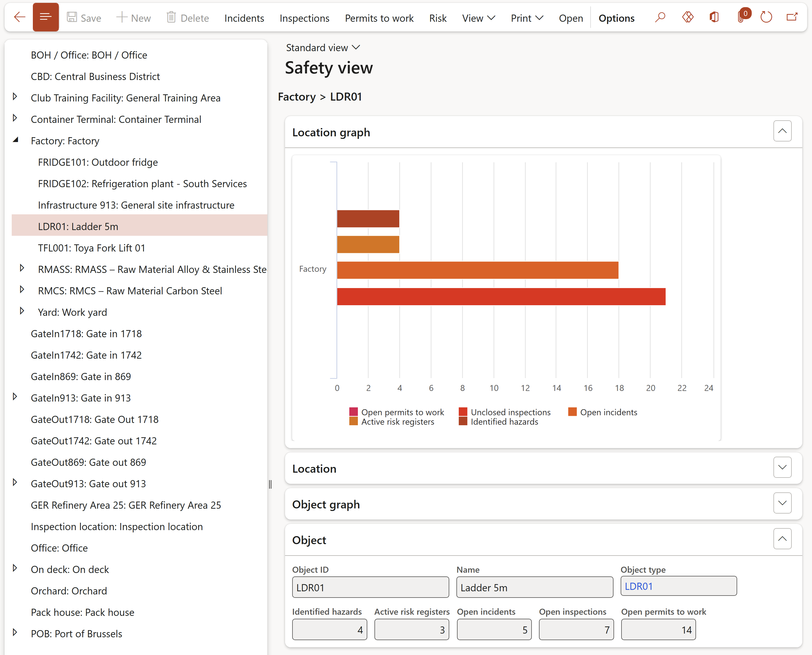Expand GateIn913 tree node
This screenshot has height=655, width=812.
15,397
